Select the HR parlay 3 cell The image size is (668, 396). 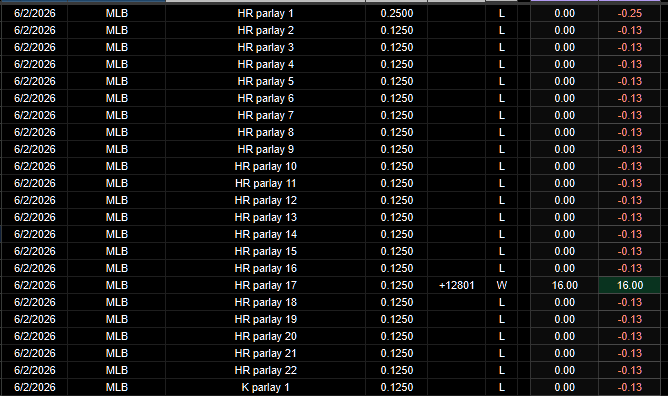click(x=265, y=47)
